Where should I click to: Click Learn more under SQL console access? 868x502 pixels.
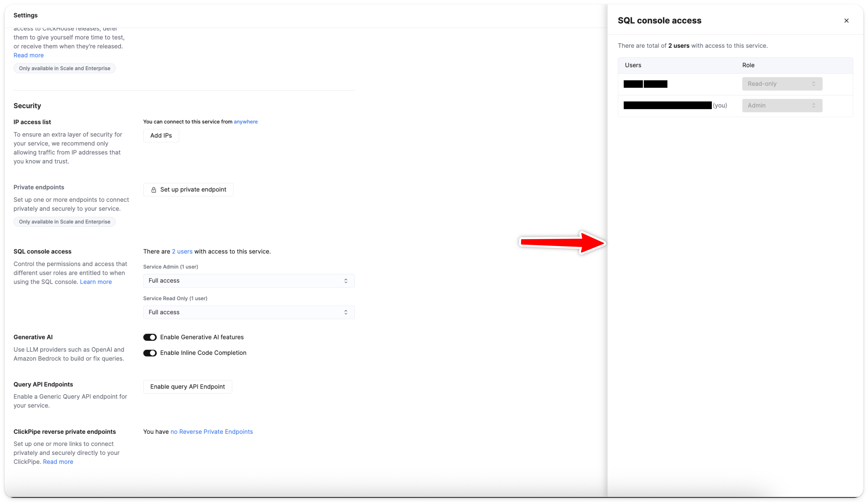point(96,282)
